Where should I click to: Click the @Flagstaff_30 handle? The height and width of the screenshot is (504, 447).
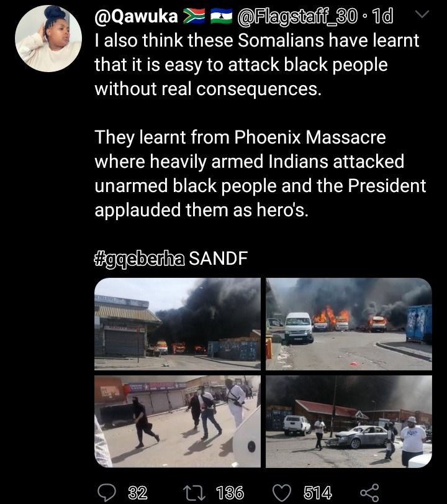(297, 16)
